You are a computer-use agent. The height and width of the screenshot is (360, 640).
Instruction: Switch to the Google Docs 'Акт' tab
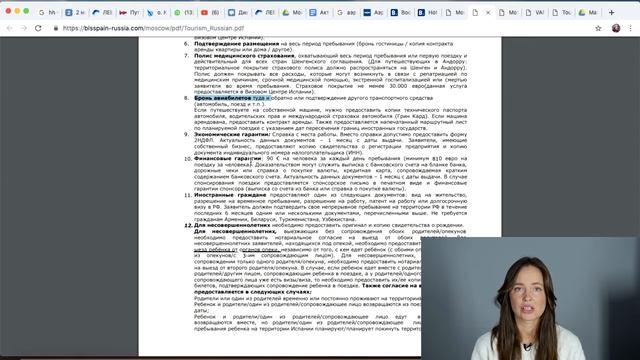click(x=319, y=13)
